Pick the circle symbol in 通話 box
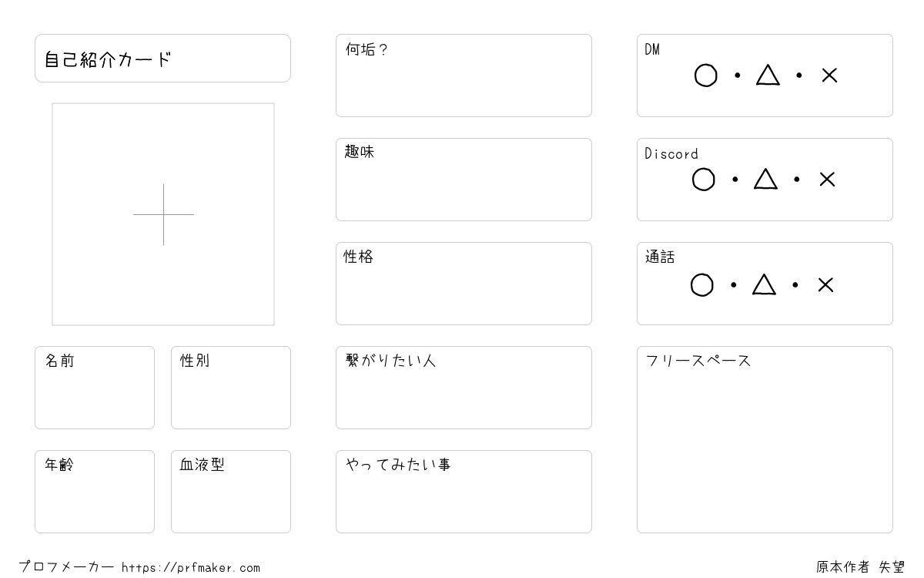This screenshot has width=924, height=578. [702, 285]
